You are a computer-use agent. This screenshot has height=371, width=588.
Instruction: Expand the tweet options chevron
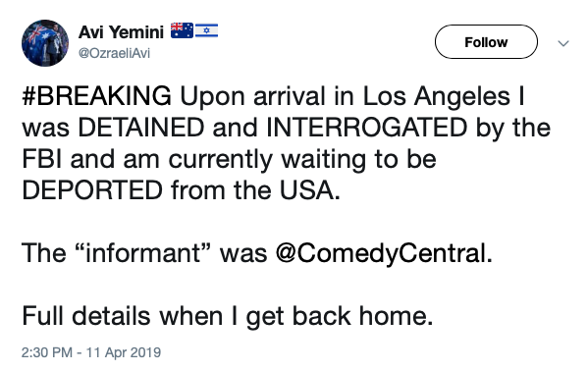pos(563,43)
